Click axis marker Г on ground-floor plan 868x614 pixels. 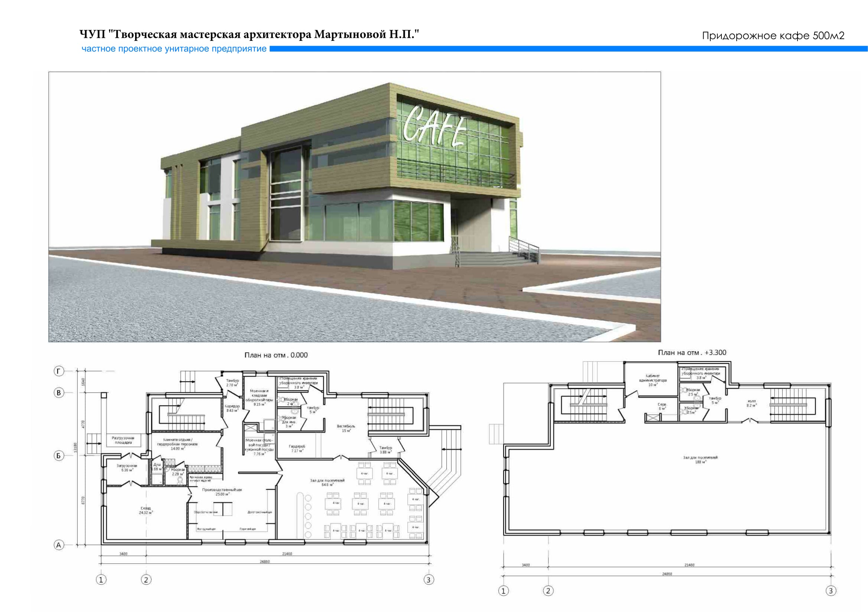[59, 371]
